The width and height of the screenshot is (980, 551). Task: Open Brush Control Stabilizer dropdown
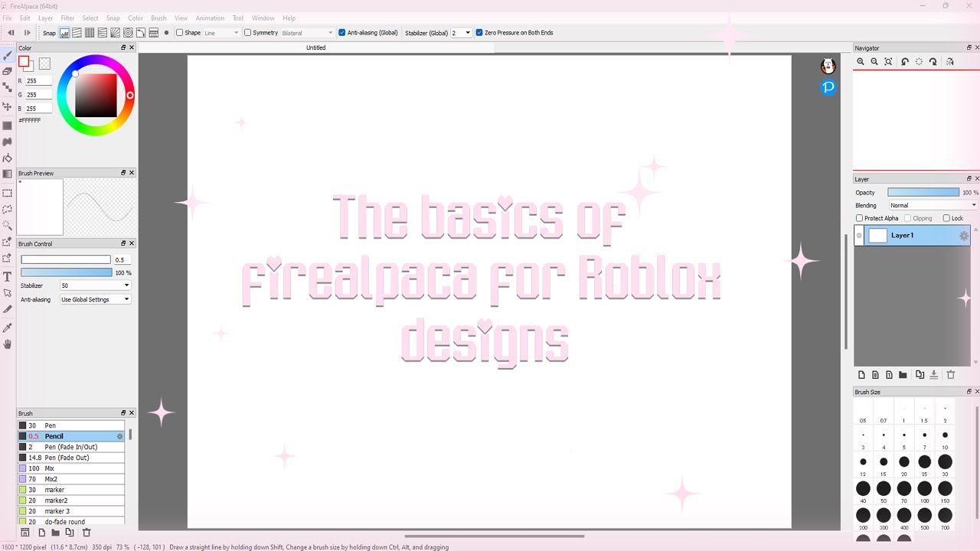95,285
